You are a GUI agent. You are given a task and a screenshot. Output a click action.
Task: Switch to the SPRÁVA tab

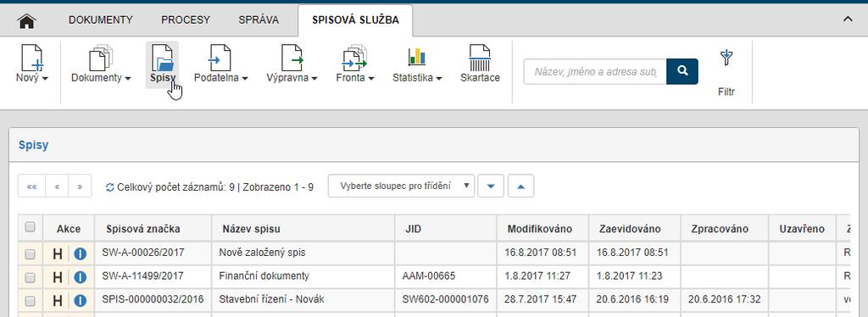tap(259, 19)
